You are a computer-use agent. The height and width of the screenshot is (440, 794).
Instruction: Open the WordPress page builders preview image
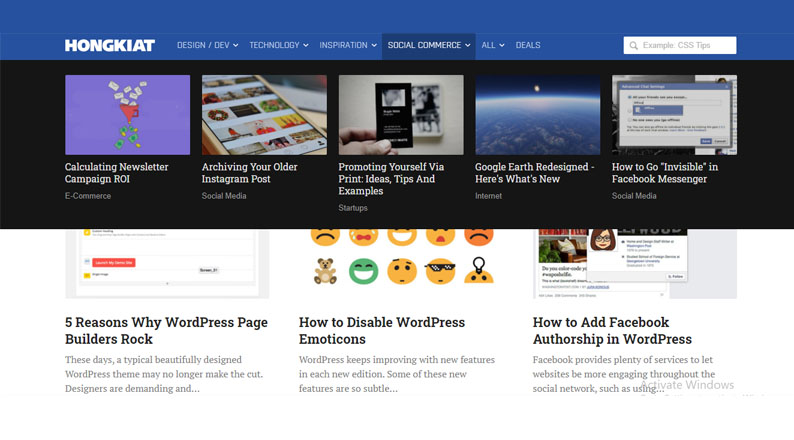click(167, 264)
